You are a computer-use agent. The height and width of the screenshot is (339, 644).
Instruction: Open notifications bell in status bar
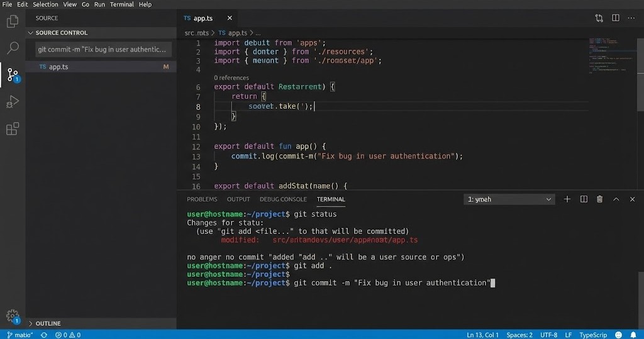pos(633,335)
